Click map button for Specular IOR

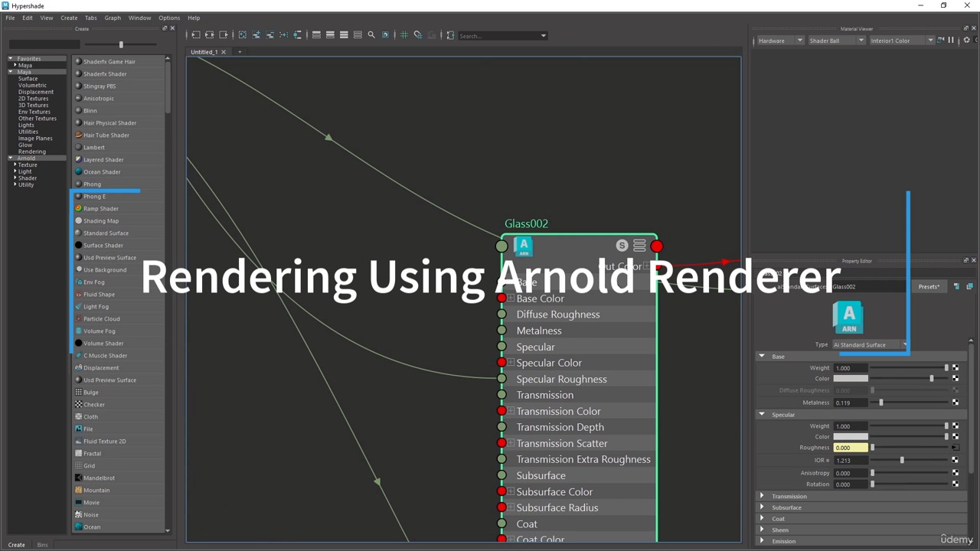(x=955, y=461)
